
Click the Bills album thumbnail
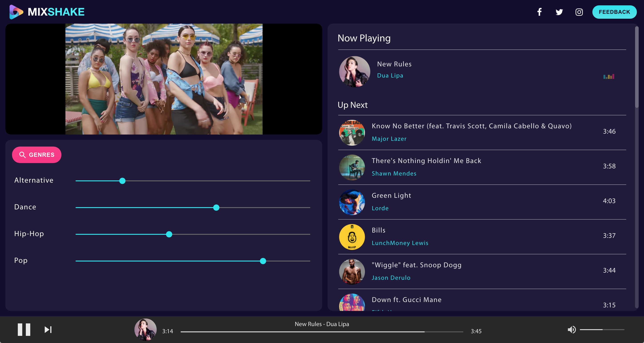point(352,237)
